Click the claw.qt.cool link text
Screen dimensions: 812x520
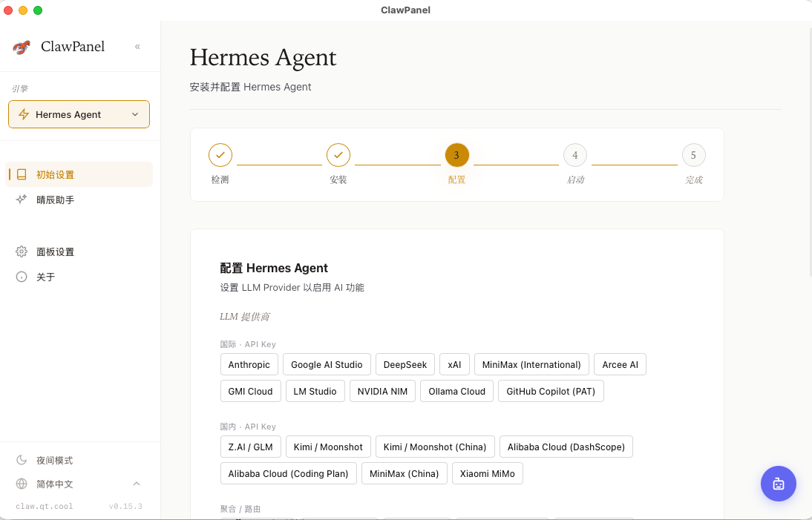[x=44, y=506]
